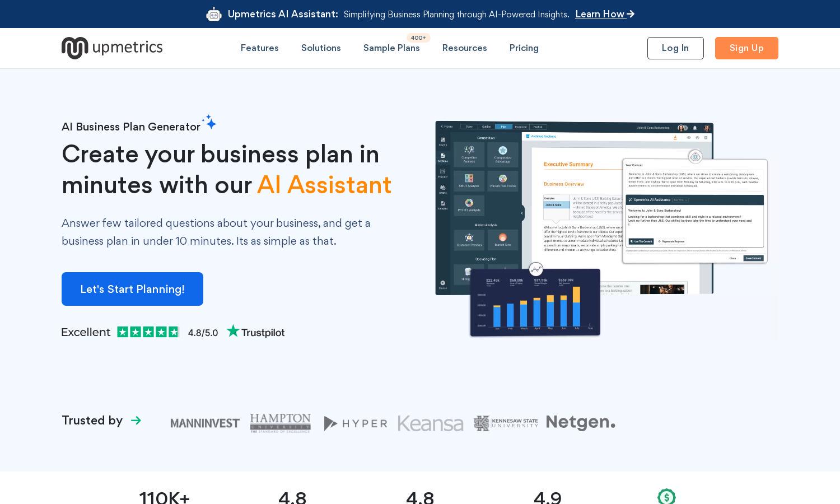Click the Manninvest logo
This screenshot has width=840, height=504.
coord(205,423)
